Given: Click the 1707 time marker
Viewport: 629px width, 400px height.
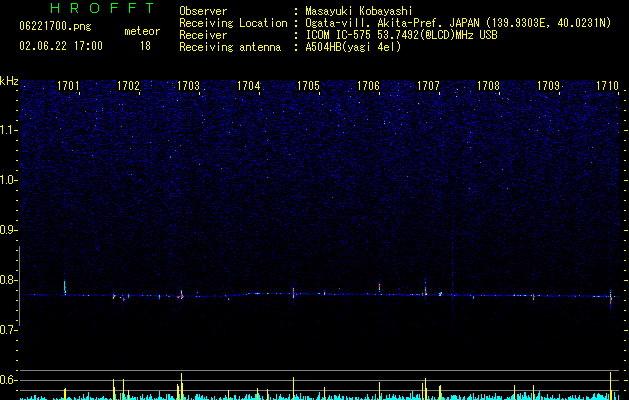Looking at the screenshot, I should click(428, 86).
